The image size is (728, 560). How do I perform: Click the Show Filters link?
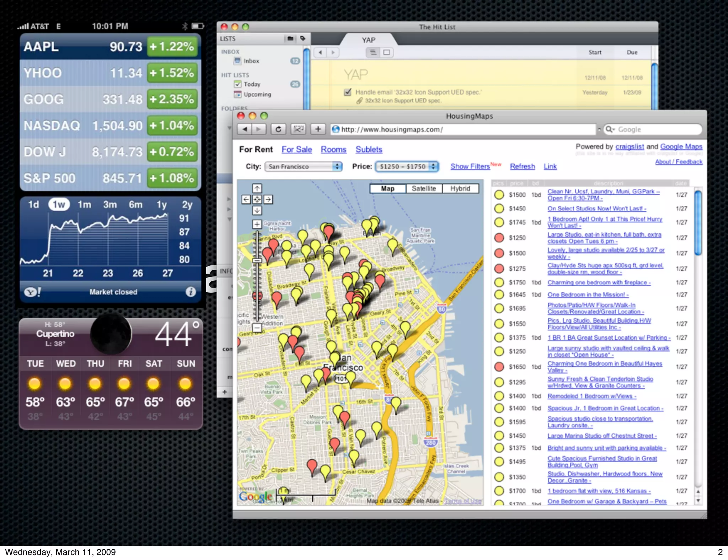click(470, 166)
